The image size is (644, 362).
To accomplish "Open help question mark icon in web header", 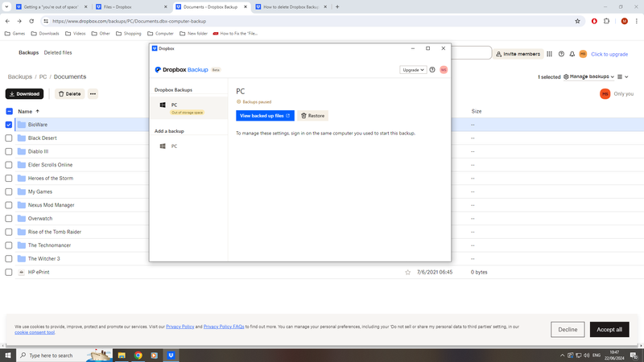I will [x=561, y=54].
